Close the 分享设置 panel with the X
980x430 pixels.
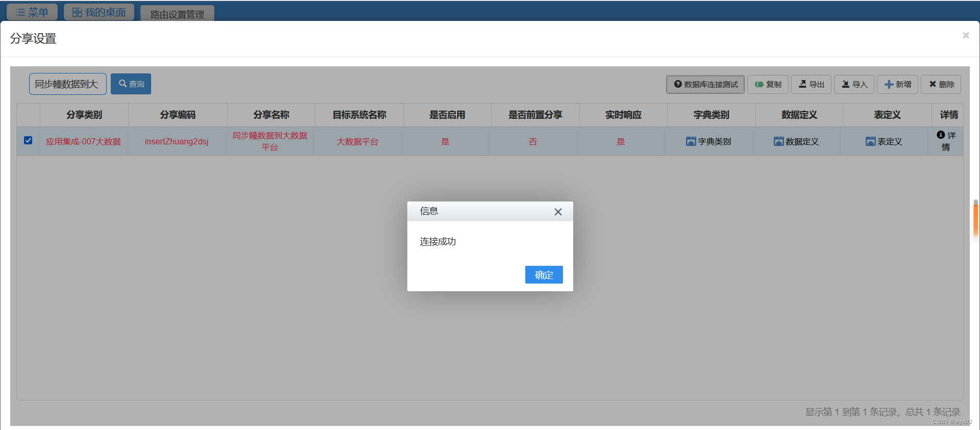click(966, 35)
